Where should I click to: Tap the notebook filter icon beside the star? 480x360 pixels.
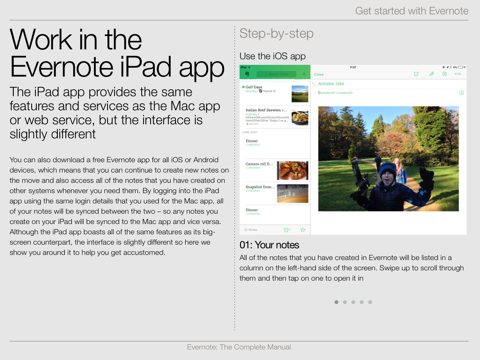(x=286, y=230)
